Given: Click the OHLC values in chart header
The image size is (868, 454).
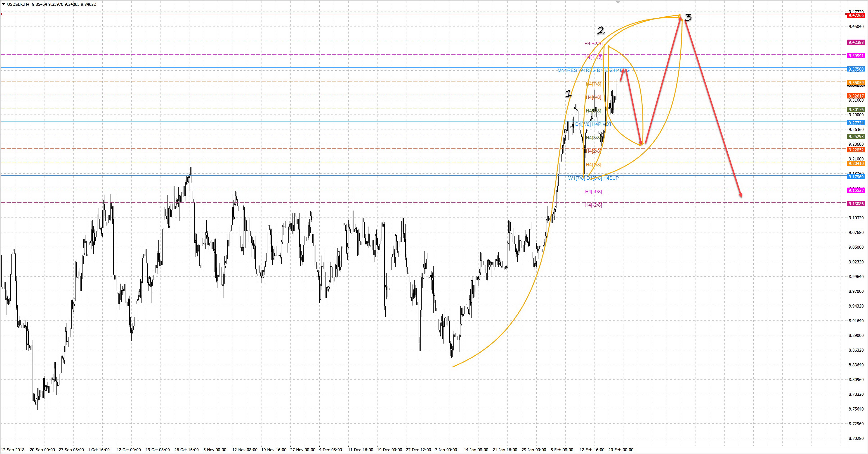Looking at the screenshot, I should [64, 4].
